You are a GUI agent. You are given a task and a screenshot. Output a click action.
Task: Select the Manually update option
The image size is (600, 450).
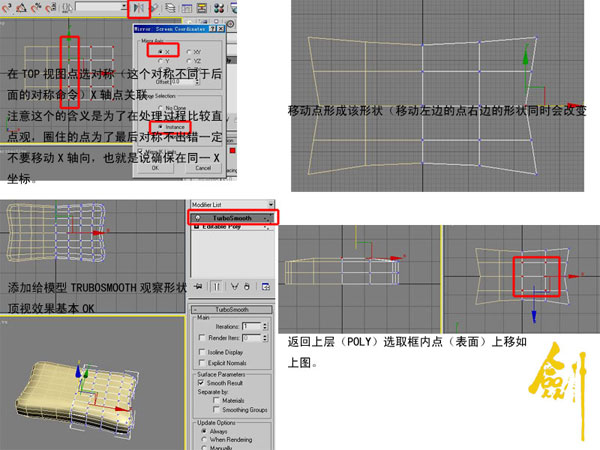(204, 448)
